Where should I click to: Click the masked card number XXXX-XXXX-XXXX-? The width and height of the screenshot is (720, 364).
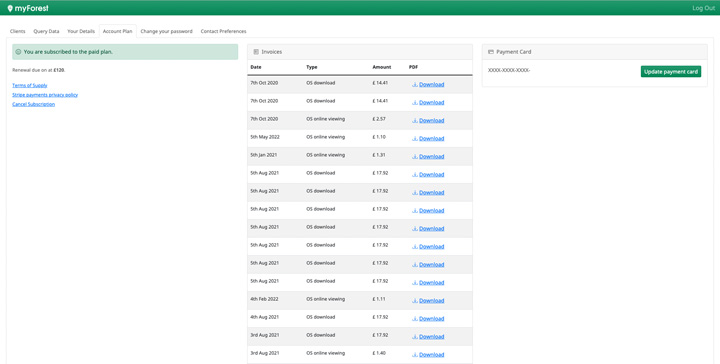point(509,70)
